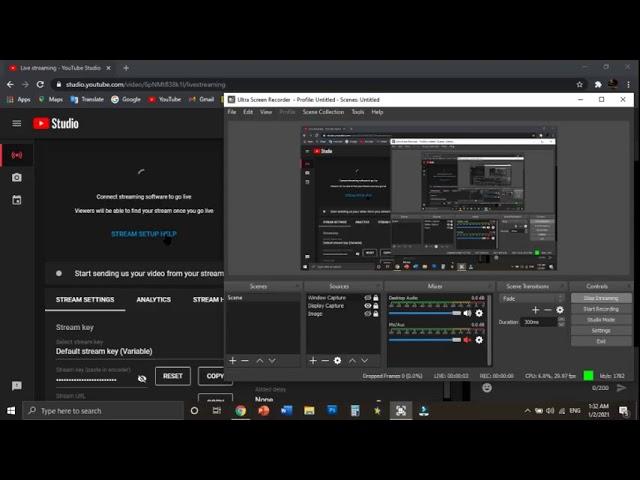This screenshot has width=640, height=480.
Task: Open source properties gear icon
Action: pos(338,361)
